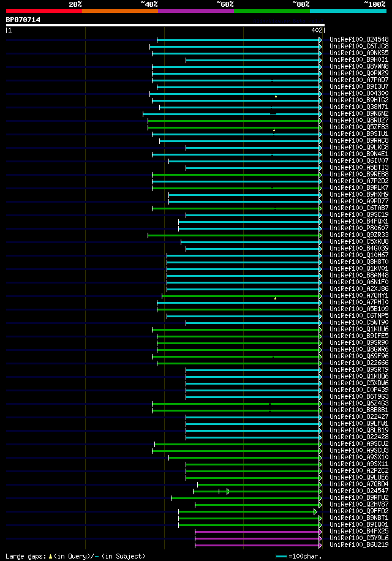Select hit label UniRef100_C6TNP5
This screenshot has width=392, height=561.
point(359,316)
